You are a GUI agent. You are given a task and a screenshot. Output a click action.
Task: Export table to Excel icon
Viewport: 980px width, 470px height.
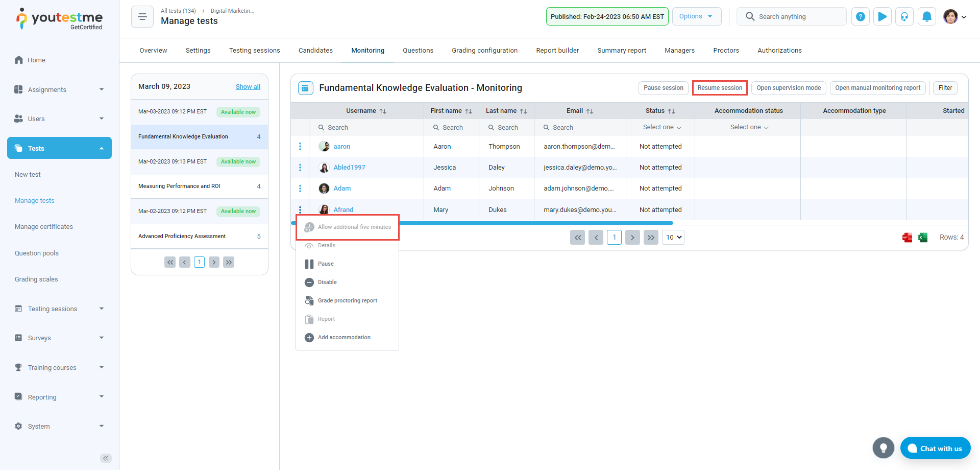tap(923, 238)
